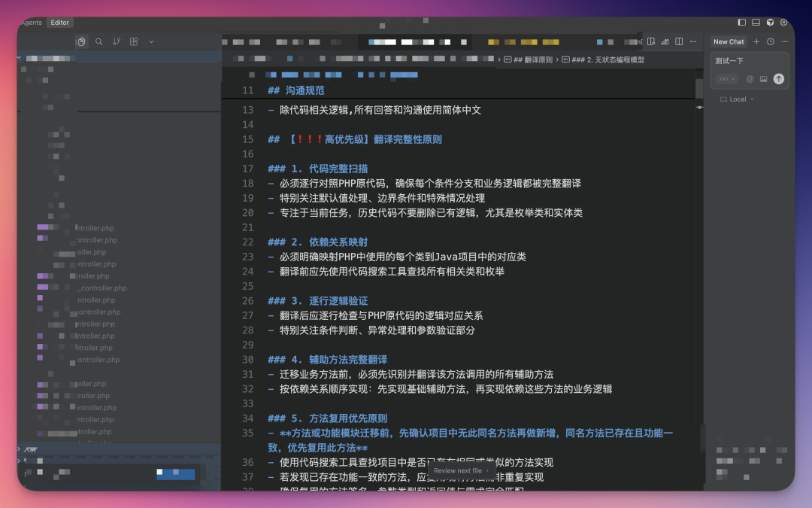The image size is (812, 508).
Task: Toggle the bottom panel visibility
Action: click(756, 22)
